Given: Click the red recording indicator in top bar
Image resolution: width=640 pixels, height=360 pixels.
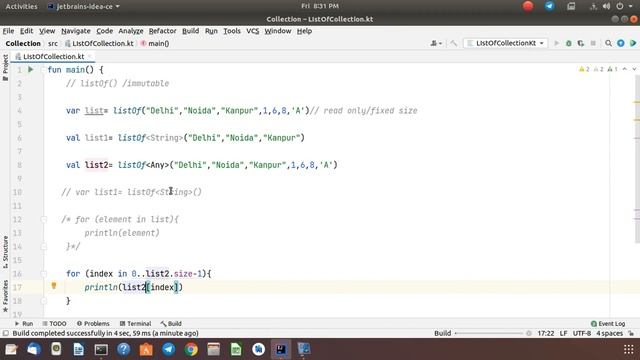Looking at the screenshot, I should [x=528, y=6].
